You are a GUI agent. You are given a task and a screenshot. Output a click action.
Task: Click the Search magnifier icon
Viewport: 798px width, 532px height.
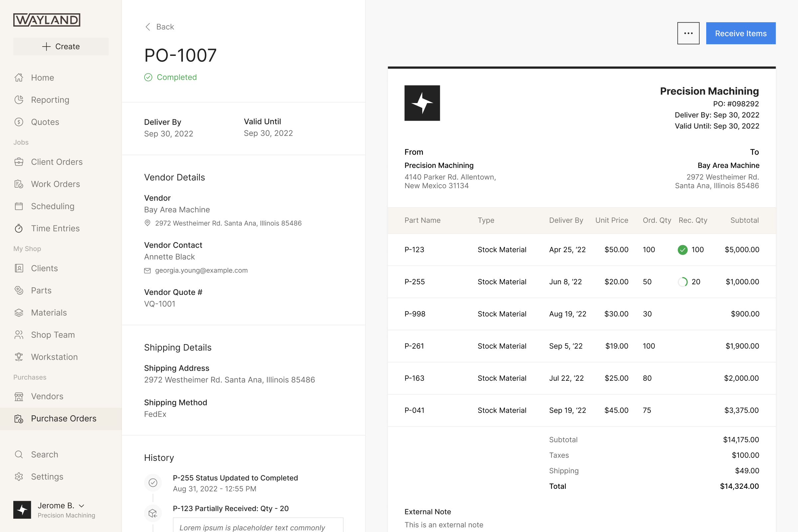[x=19, y=455]
